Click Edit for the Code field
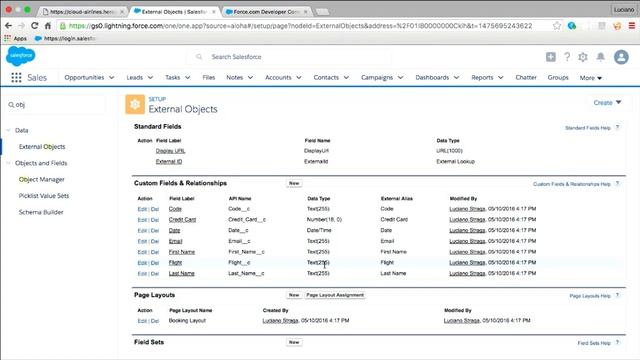Screen dimensions: 640x360 point(142,209)
